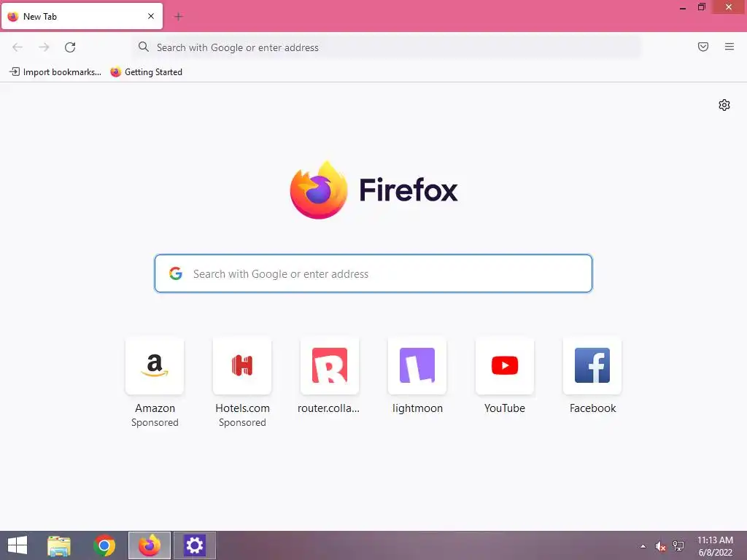Open the lightmoon shortcut tile
Image resolution: width=747 pixels, height=560 pixels.
[x=417, y=366]
